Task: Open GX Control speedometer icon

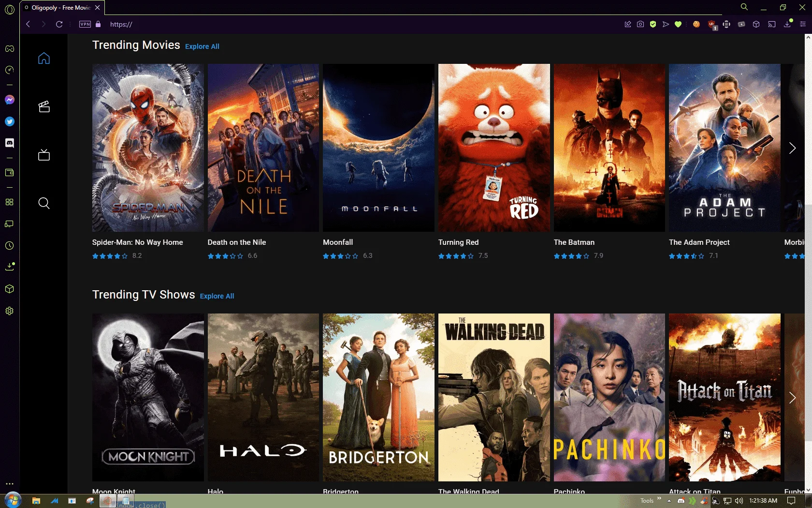Action: (10, 70)
